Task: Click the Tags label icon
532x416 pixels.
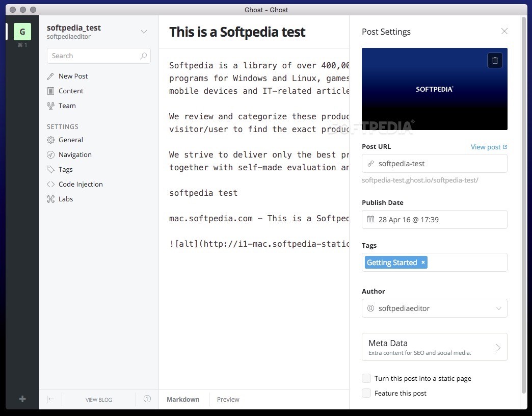Action: coord(50,169)
